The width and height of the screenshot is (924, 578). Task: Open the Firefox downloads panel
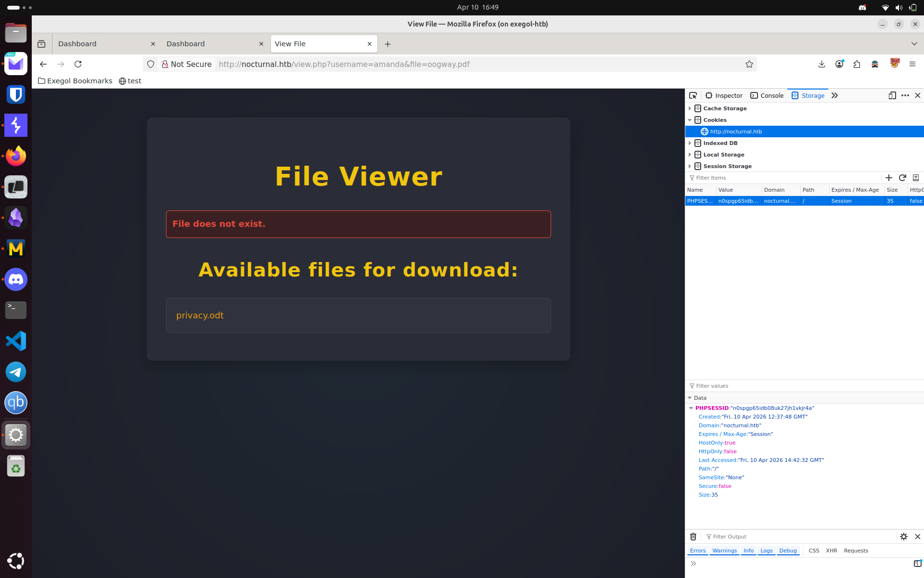tap(821, 64)
